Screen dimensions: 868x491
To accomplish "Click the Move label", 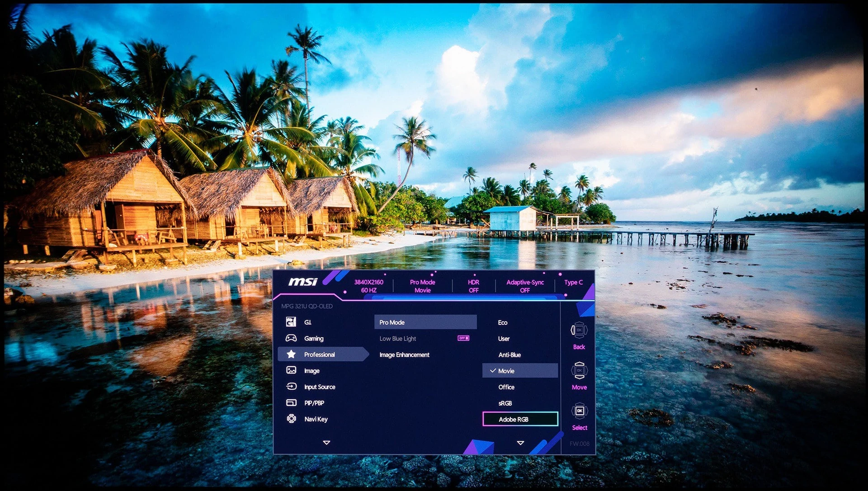I will tap(579, 387).
